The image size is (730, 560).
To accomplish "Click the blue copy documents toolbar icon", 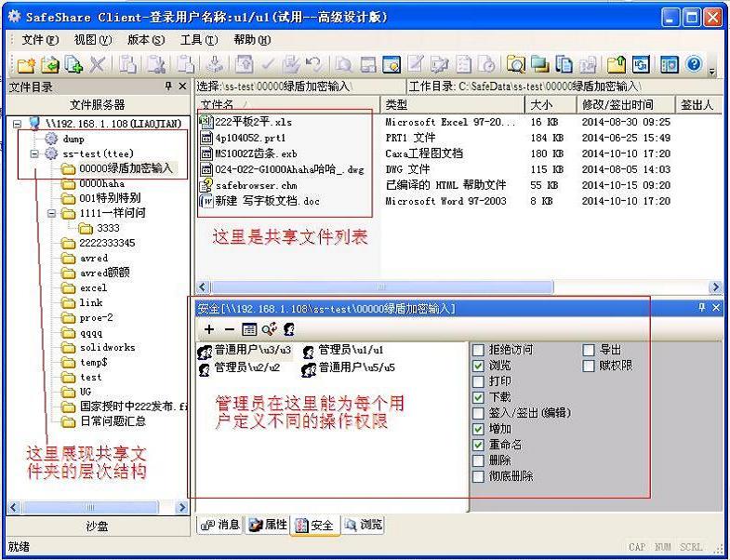I will click(x=564, y=65).
